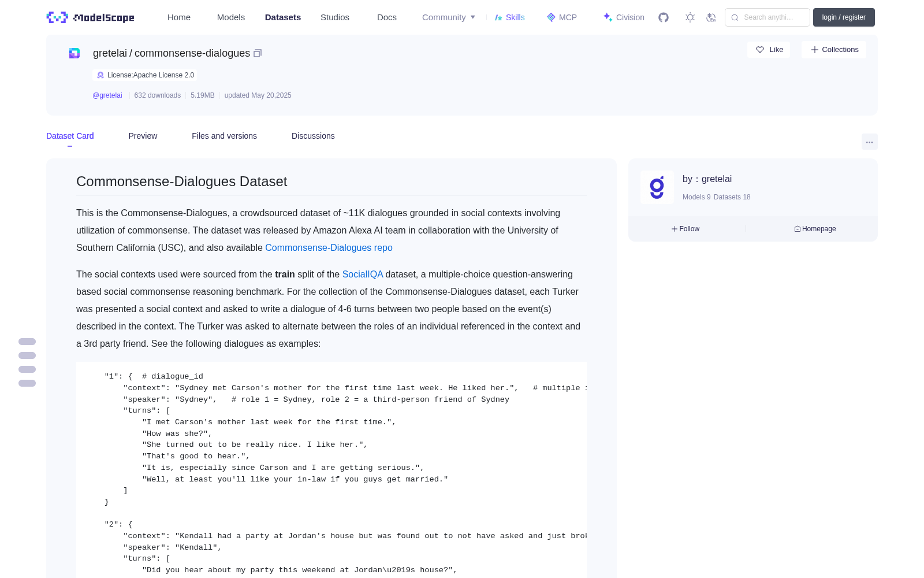924x578 pixels.
Task: Select the Dataset Card tab
Action: (x=70, y=136)
